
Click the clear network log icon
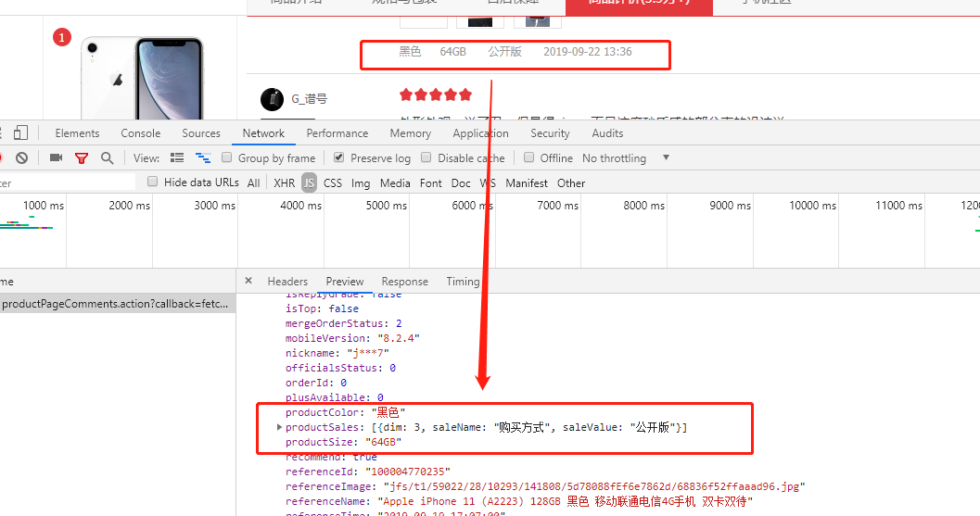[22, 158]
